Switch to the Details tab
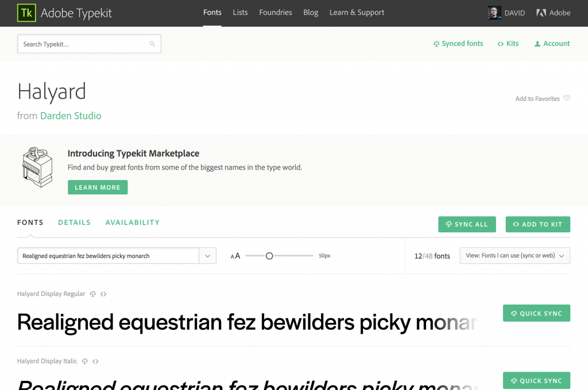This screenshot has height=390, width=588. coord(74,222)
